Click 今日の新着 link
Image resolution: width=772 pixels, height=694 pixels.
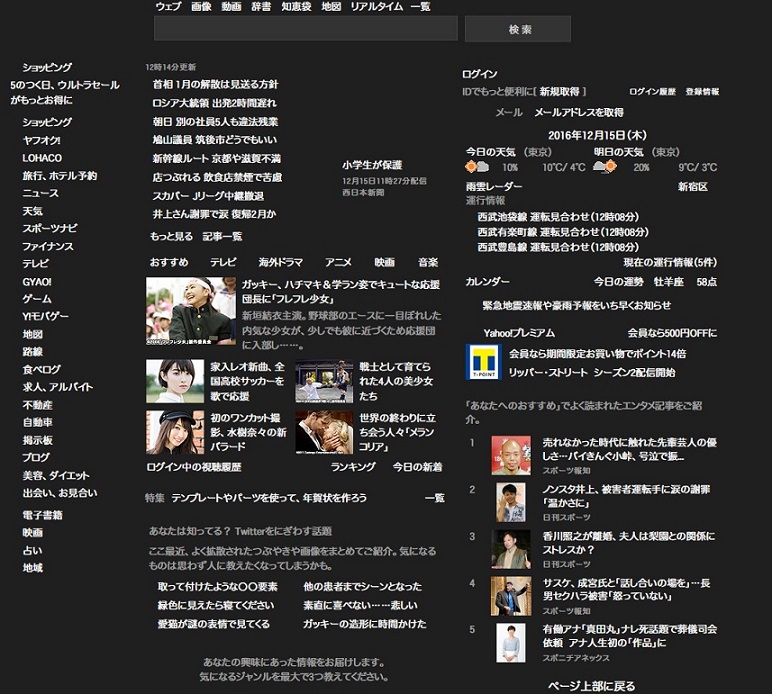(x=418, y=467)
